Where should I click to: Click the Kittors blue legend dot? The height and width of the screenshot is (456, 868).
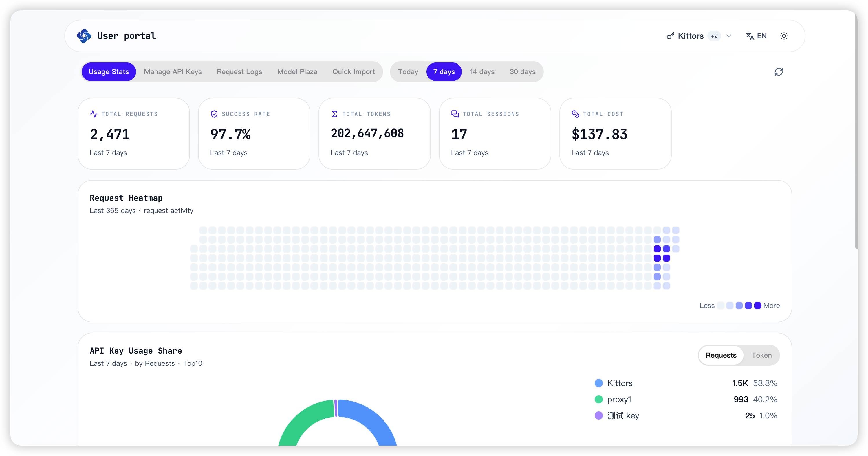(598, 383)
